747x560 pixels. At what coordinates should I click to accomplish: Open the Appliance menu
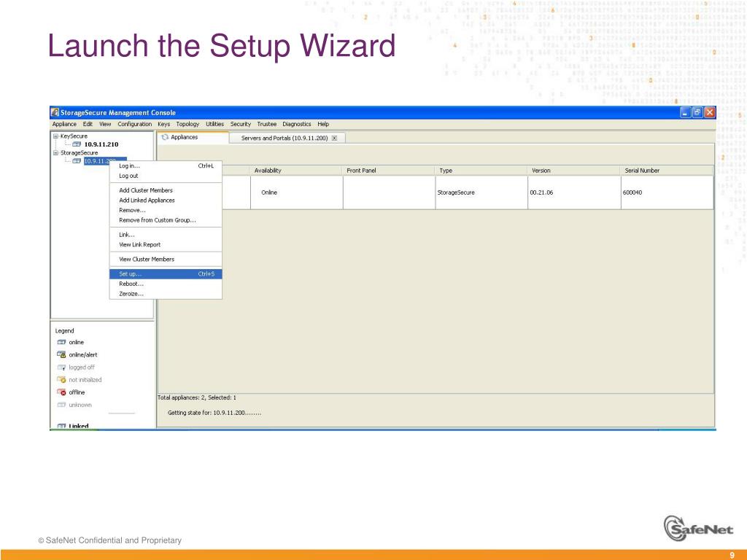click(64, 124)
